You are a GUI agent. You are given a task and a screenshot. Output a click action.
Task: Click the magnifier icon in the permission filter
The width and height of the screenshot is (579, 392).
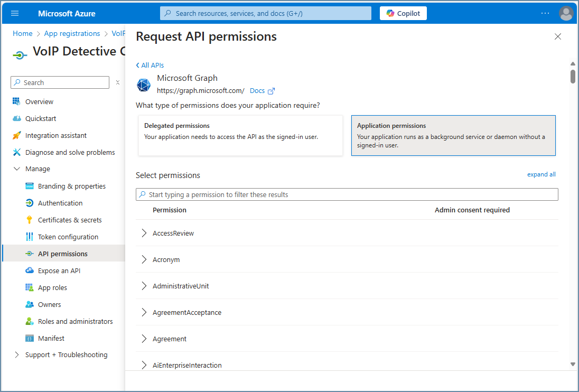click(x=143, y=194)
